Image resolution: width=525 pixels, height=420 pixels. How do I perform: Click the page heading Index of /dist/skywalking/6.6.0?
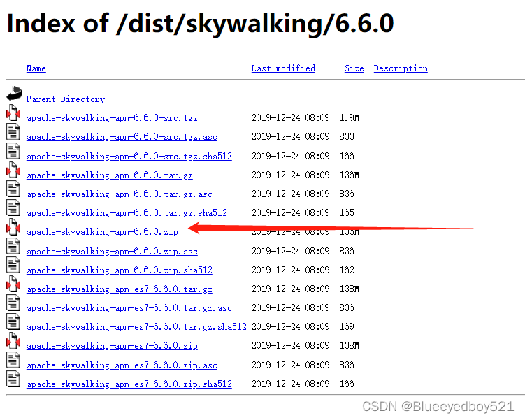pyautogui.click(x=200, y=24)
